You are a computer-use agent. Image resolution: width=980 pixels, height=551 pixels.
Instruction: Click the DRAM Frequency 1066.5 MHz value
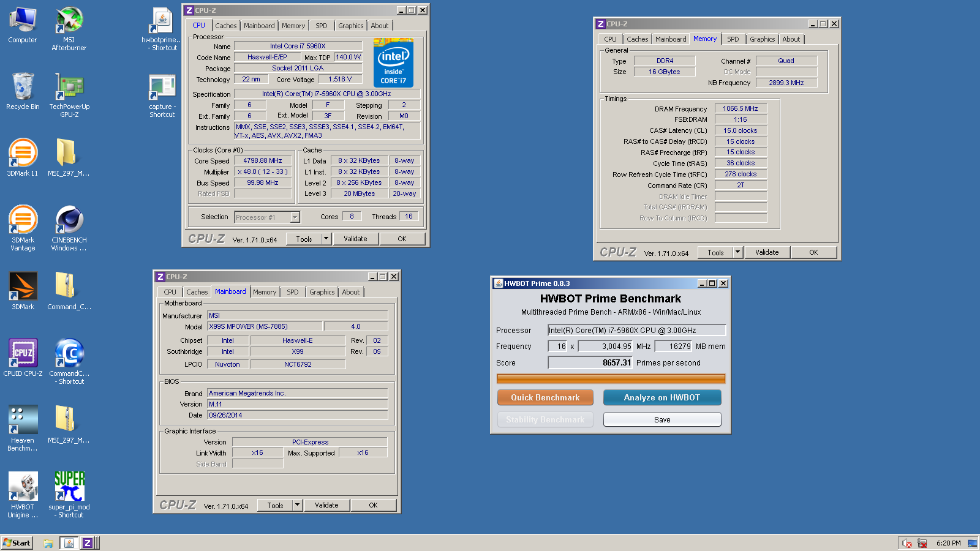(x=741, y=108)
